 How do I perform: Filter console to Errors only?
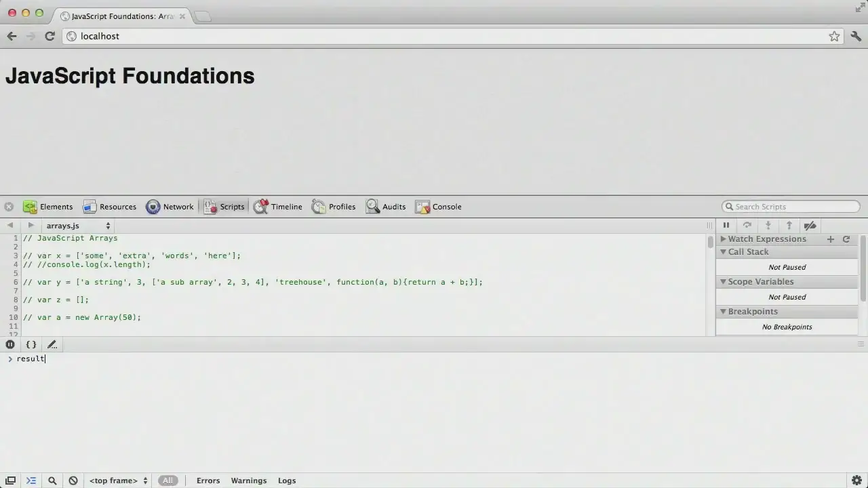(x=208, y=481)
